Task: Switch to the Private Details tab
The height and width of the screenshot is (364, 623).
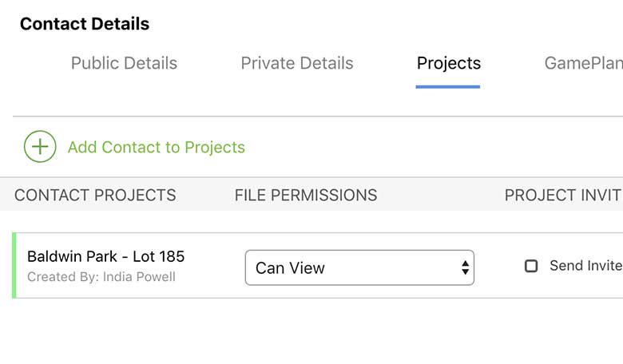Action: coord(296,63)
